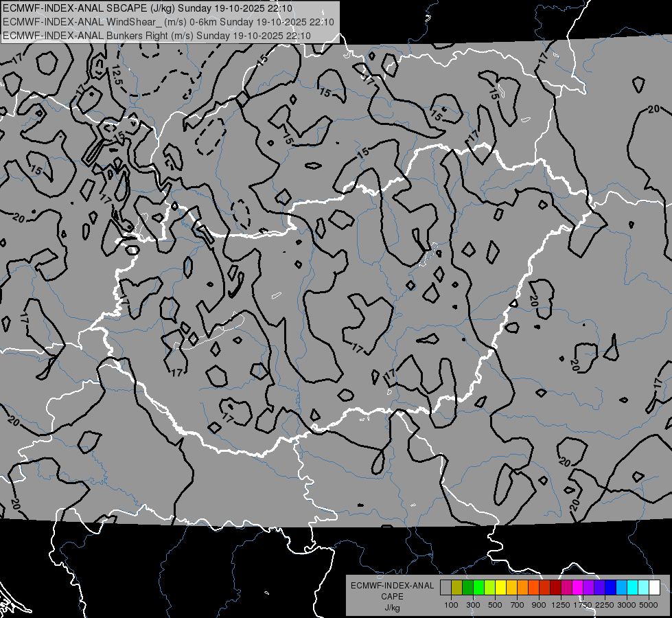
Task: Pick the purple swatch right of 1750 tick
Action: (588, 588)
